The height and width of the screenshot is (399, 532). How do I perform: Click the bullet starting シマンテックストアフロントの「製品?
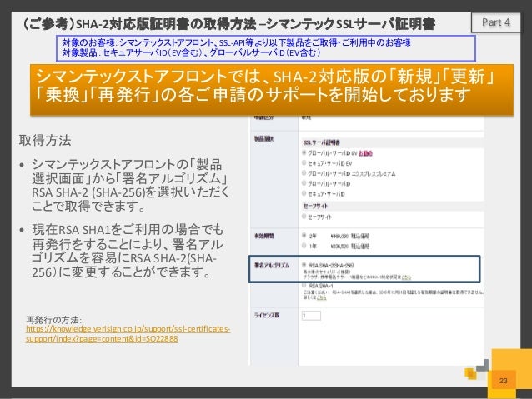point(130,185)
